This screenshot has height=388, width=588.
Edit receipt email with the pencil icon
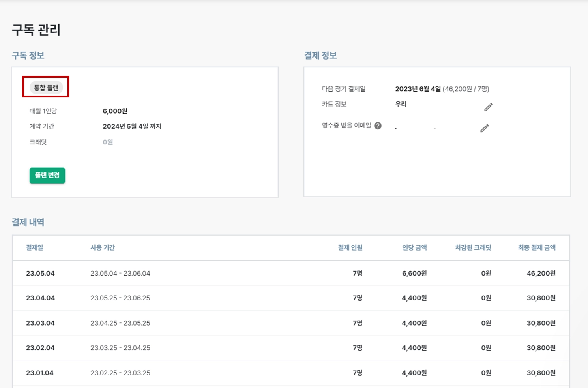[x=485, y=128]
